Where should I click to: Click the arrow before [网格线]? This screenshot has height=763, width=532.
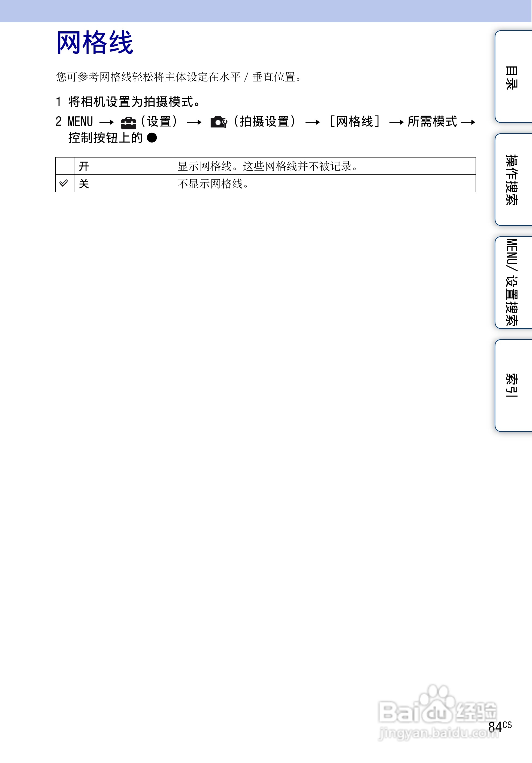point(312,122)
